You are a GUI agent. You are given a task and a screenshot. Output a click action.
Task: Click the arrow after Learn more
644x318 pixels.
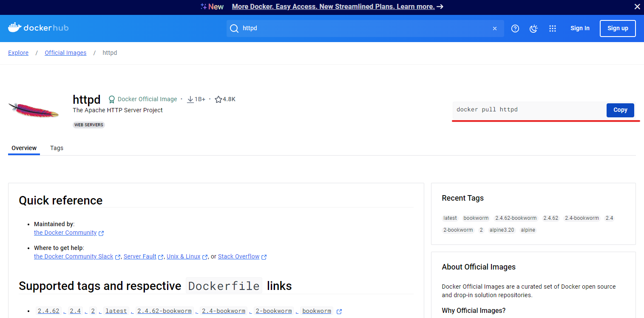point(440,7)
